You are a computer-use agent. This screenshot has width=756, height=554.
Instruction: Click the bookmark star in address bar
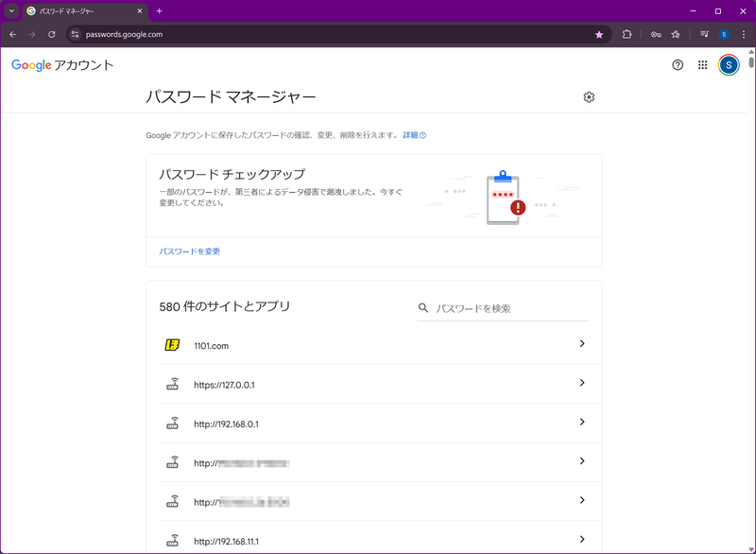(x=599, y=34)
